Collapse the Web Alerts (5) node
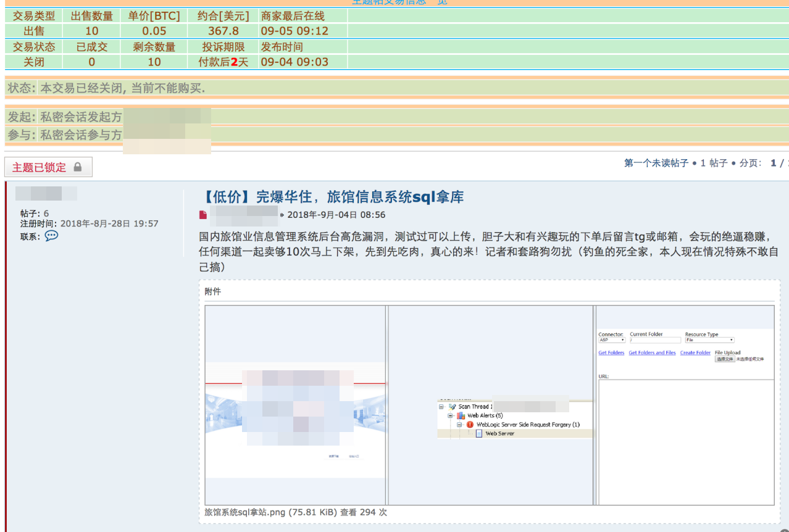This screenshot has width=789, height=532. point(451,416)
